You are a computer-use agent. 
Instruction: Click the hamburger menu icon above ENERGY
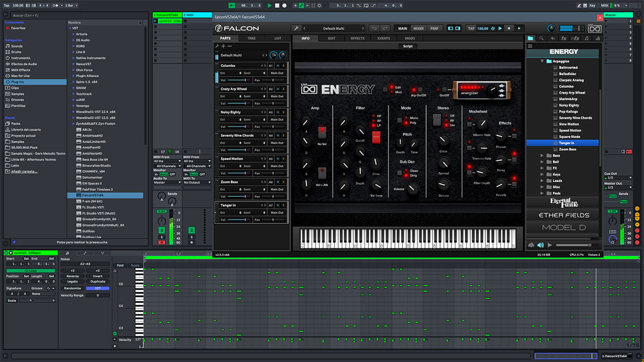tap(530, 46)
